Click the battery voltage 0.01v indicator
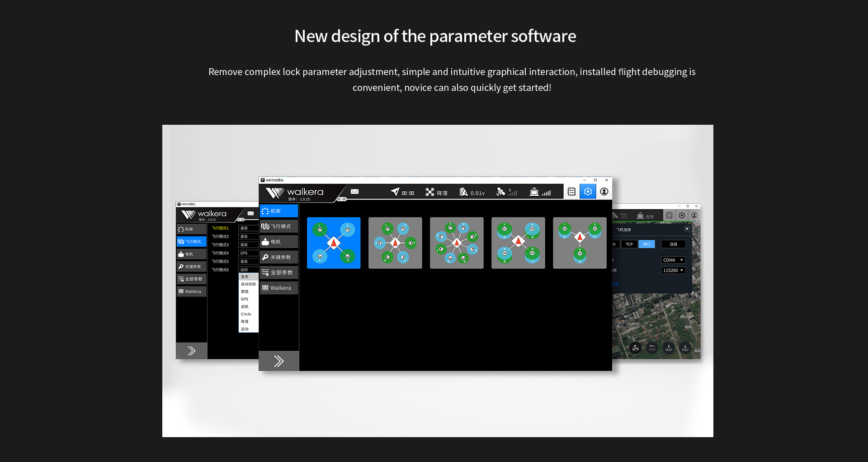 click(x=472, y=193)
